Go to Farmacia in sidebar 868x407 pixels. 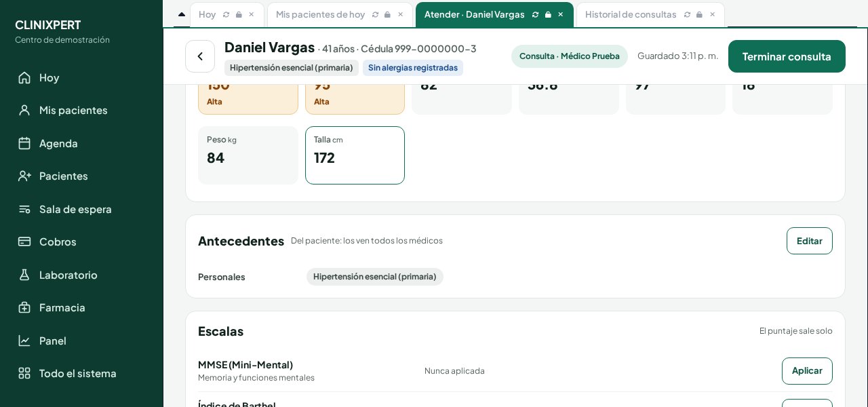(81, 307)
